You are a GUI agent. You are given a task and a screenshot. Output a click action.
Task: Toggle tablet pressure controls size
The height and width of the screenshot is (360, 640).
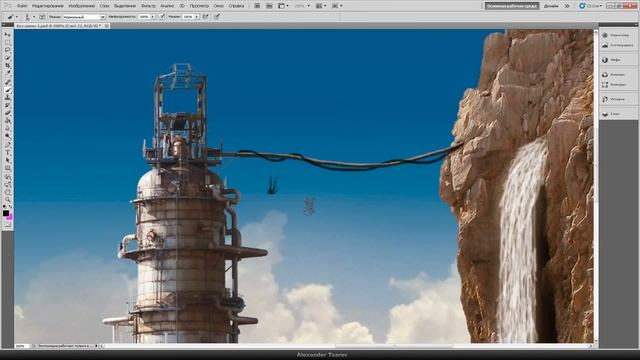tap(217, 17)
